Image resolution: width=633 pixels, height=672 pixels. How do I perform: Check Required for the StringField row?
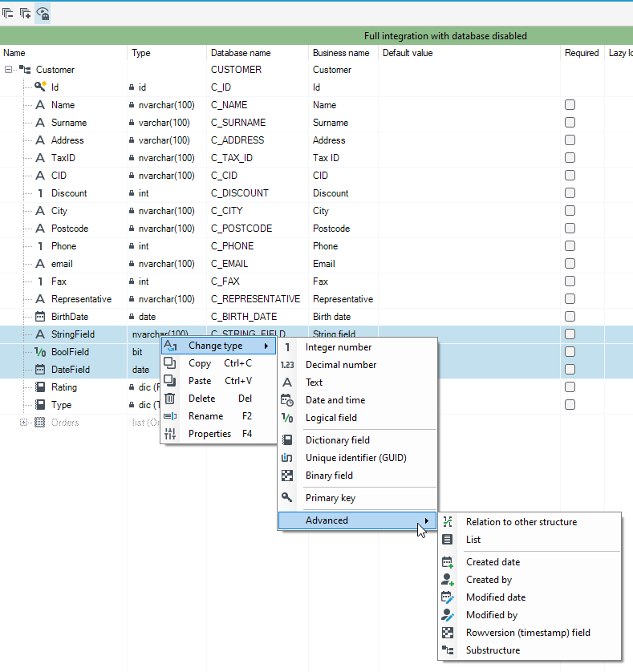[570, 334]
